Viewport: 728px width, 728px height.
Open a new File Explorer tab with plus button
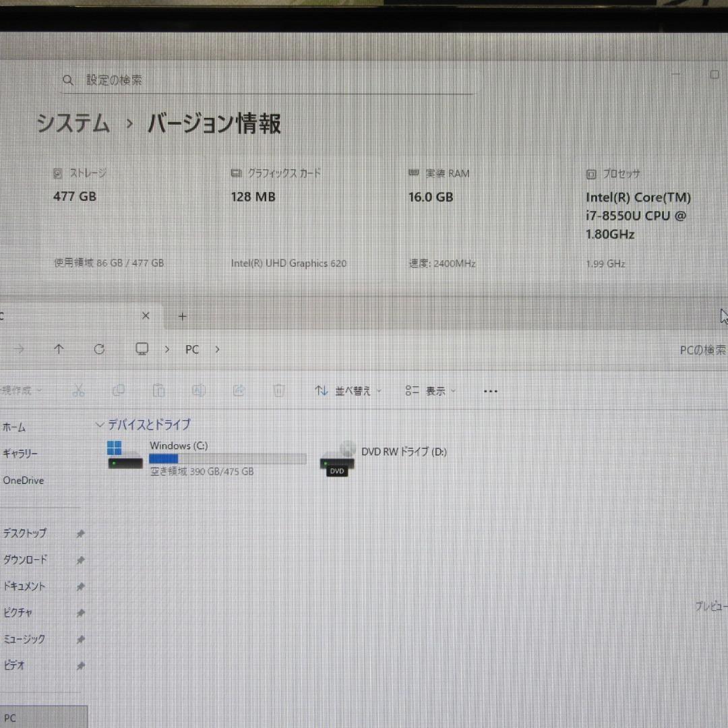182,315
